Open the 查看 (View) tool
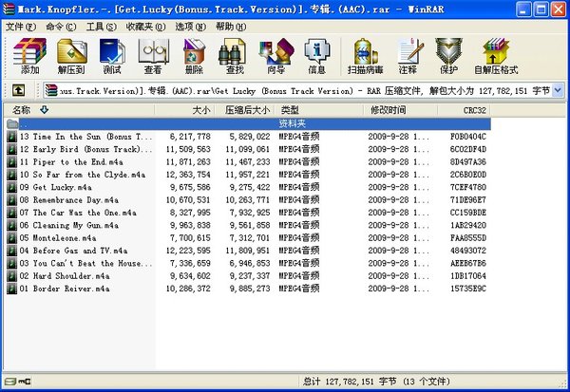Viewport: 570px width, 392px height. [x=153, y=56]
